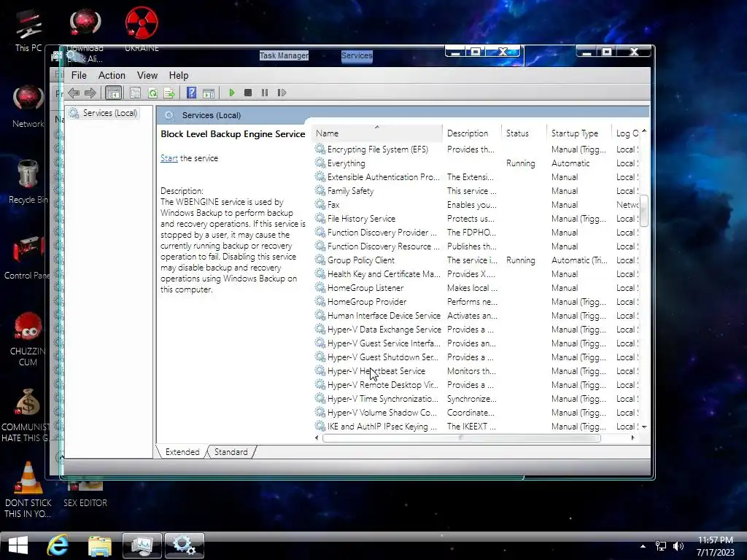Click the Export List toolbar icon
This screenshot has width=747, height=560.
(169, 93)
